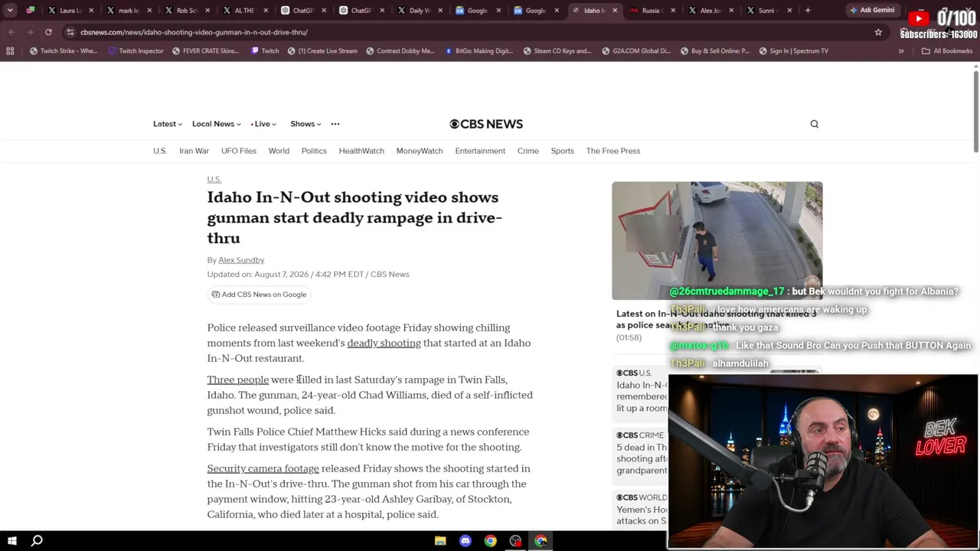980x551 pixels.
Task: Switch to the Sunni X tab
Action: (x=769, y=11)
